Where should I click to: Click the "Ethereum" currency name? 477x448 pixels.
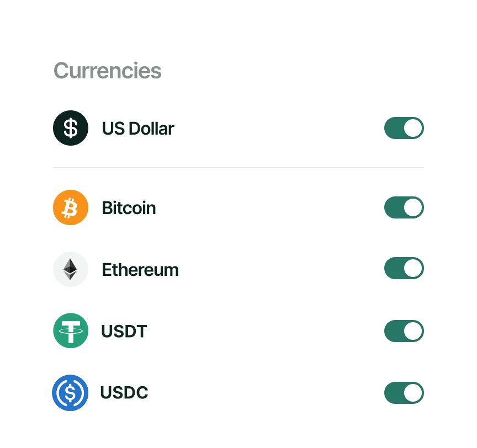[x=140, y=270]
